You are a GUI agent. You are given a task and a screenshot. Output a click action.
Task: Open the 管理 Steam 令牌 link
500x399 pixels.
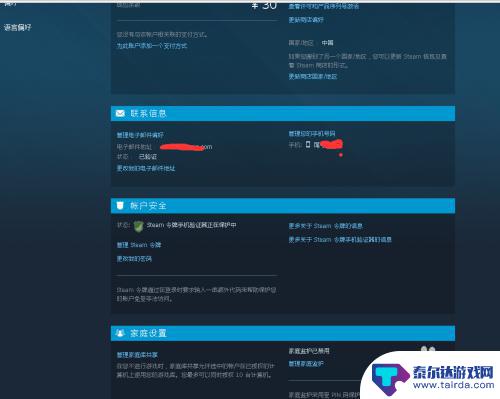pyautogui.click(x=139, y=245)
